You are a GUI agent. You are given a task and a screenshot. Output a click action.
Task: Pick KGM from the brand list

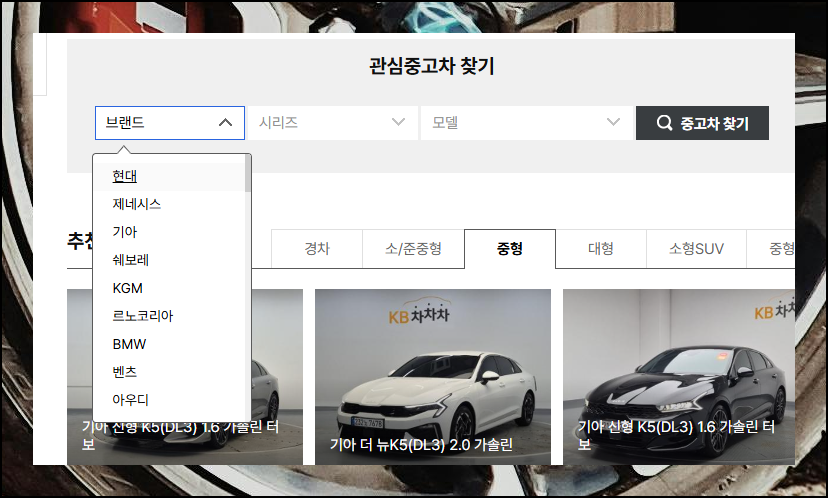coord(169,288)
